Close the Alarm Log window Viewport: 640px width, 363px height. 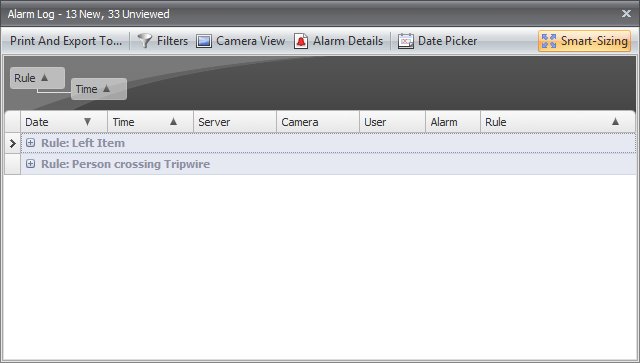tap(626, 13)
